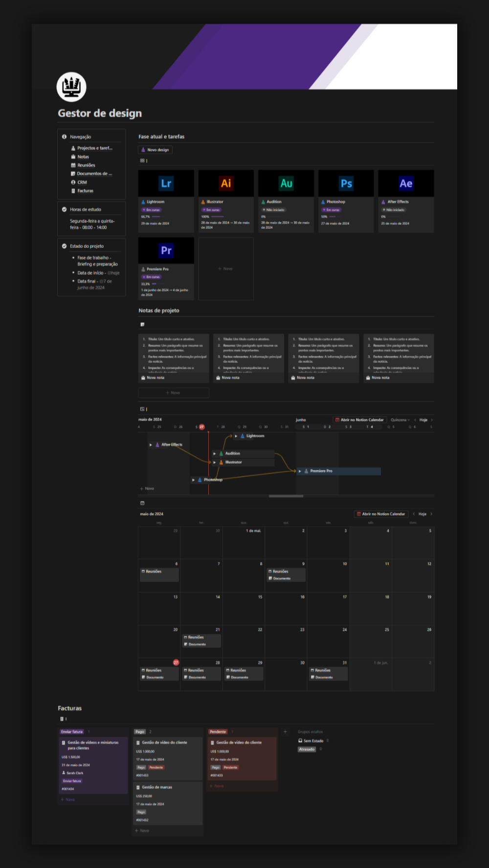This screenshot has height=868, width=489.
Task: Open CRM in navigation
Action: coord(79,182)
